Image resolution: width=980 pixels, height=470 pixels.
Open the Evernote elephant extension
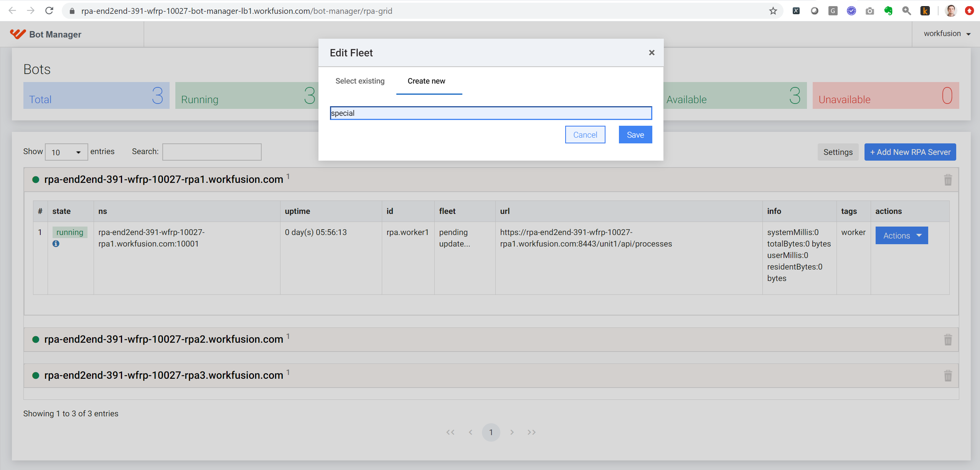coord(888,11)
